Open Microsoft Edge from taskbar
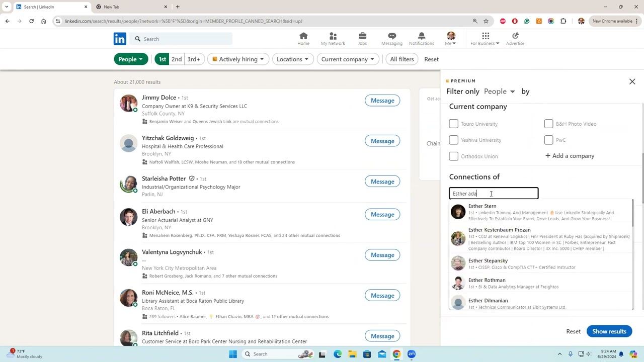This screenshot has height=362, width=644. 338,354
